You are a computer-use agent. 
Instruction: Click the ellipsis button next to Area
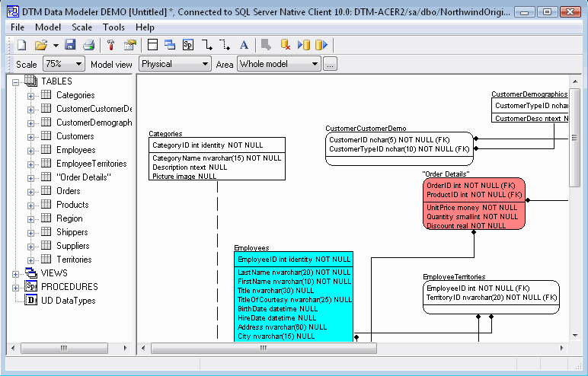[330, 64]
